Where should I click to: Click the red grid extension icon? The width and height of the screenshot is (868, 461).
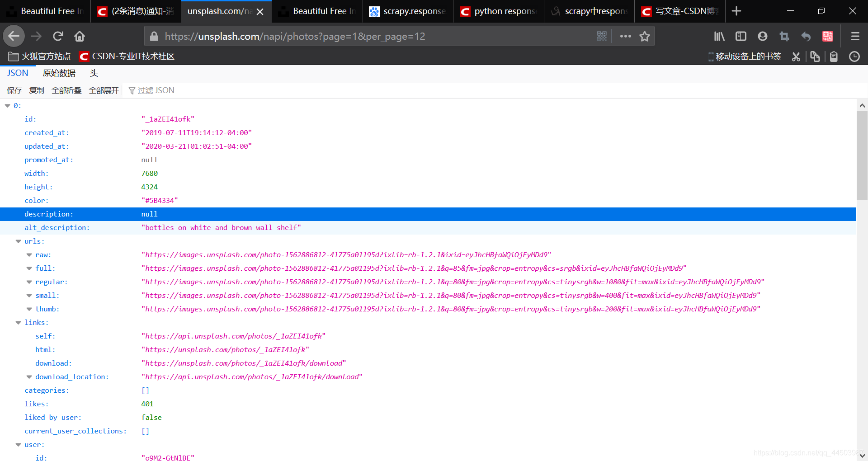click(x=827, y=36)
